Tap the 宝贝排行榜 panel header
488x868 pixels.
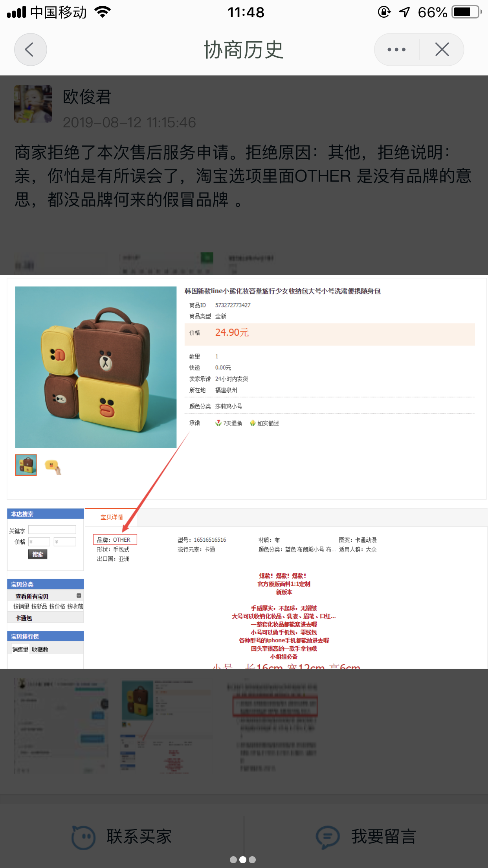pos(46,636)
